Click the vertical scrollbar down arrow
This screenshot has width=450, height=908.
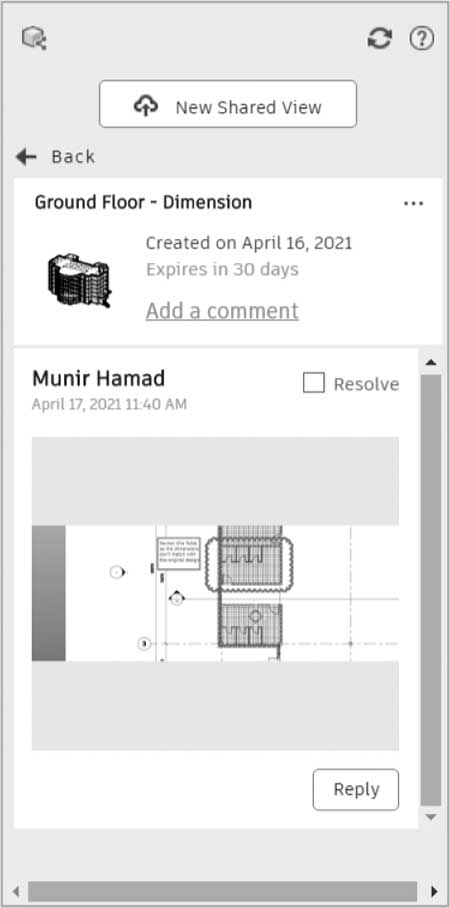(430, 817)
